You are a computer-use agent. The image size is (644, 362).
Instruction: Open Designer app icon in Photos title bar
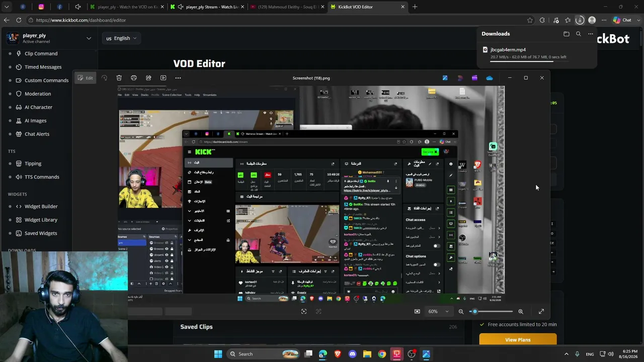click(x=460, y=78)
